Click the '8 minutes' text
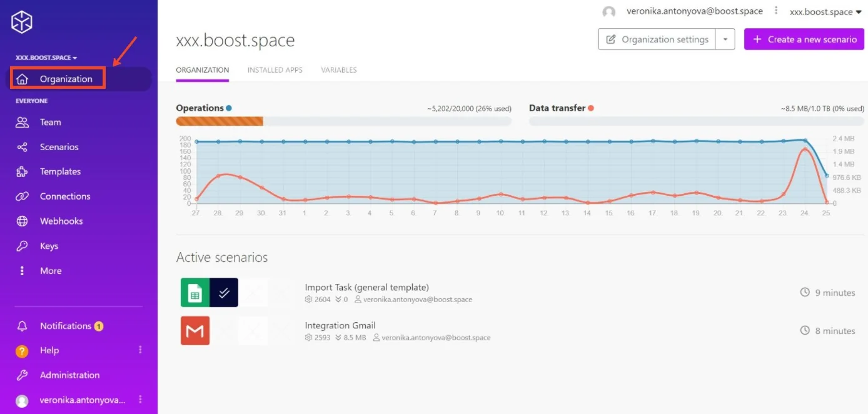Image resolution: width=868 pixels, height=414 pixels. pos(835,331)
